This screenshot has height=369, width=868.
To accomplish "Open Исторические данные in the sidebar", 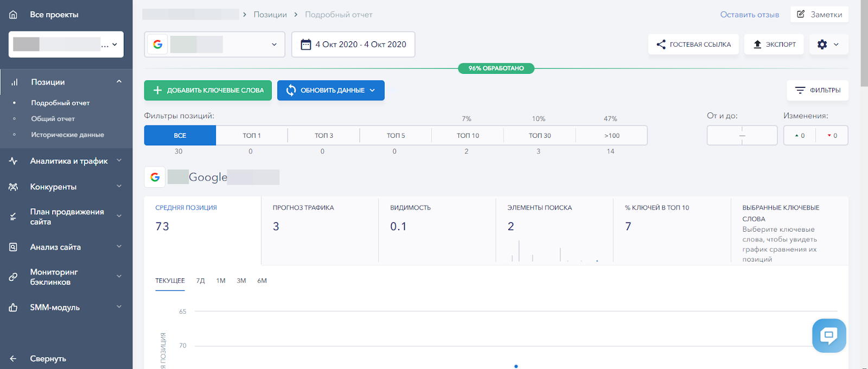I will coord(67,135).
